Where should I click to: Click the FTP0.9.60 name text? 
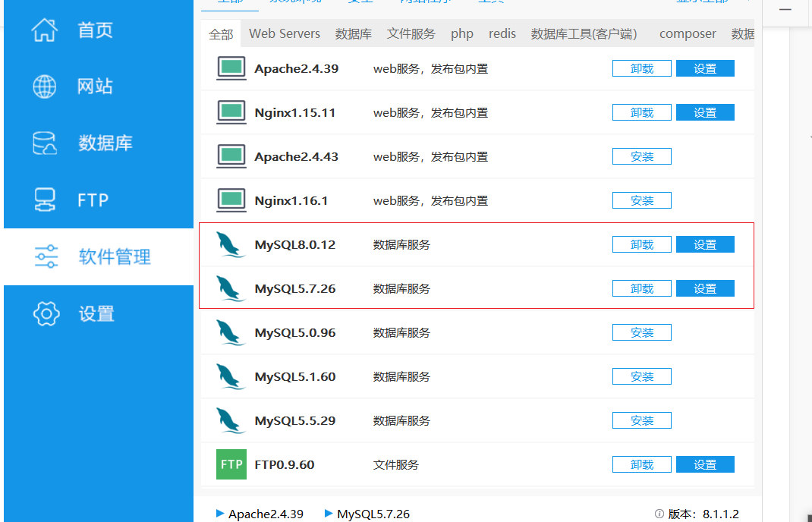click(285, 464)
